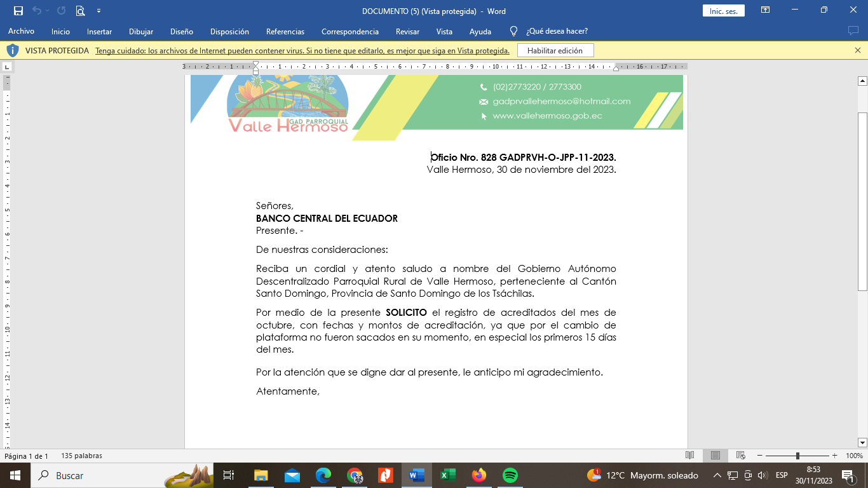
Task: Click the lightbulb '¿Qué desea hacer?' icon
Action: 514,31
